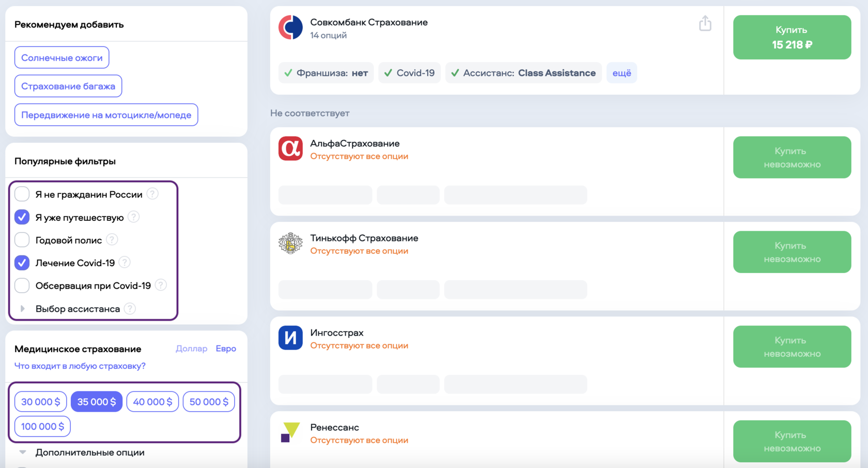Image resolution: width=868 pixels, height=468 pixels.
Task: Click the Франшиза: нет chip
Action: (326, 73)
